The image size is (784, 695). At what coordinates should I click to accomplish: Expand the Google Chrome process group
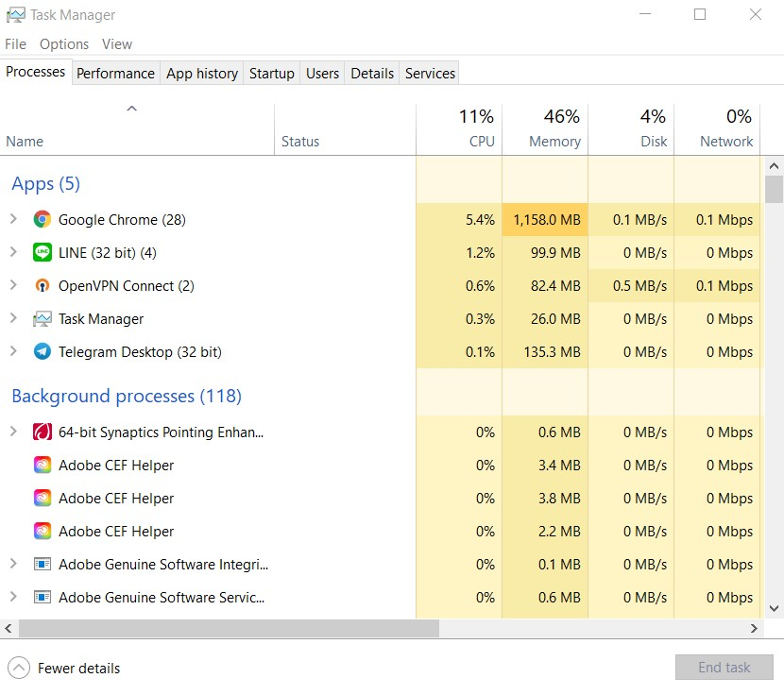point(13,219)
